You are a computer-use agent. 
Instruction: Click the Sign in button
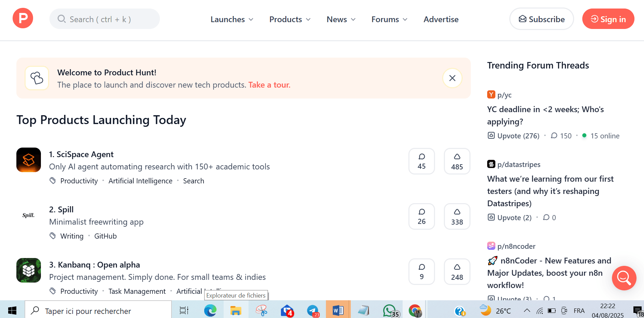608,19
